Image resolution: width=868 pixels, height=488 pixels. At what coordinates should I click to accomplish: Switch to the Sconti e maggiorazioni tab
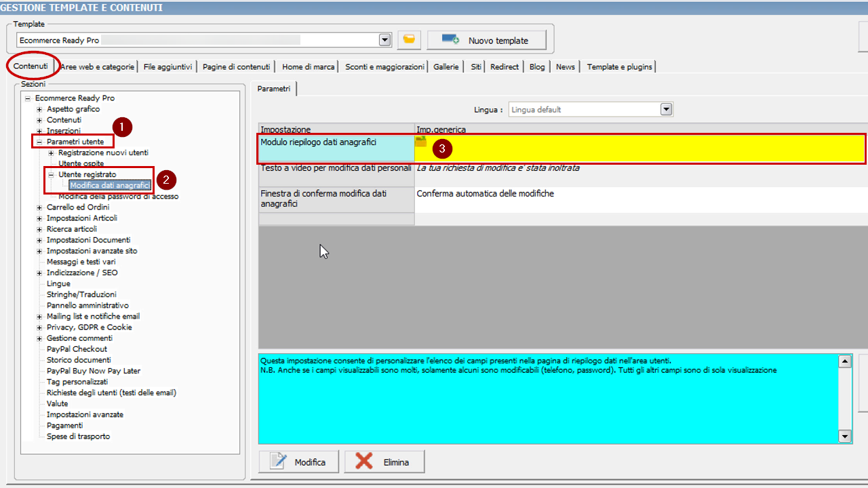click(x=384, y=66)
